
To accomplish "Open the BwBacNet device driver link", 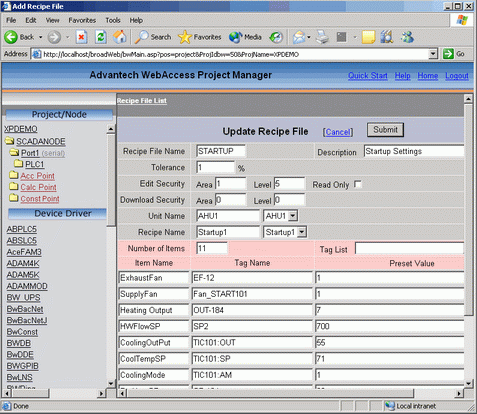I will tap(25, 309).
